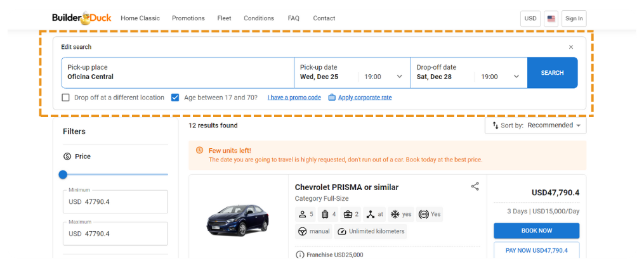
Task: Click the briefcase icon for corporate rate
Action: pyautogui.click(x=332, y=98)
